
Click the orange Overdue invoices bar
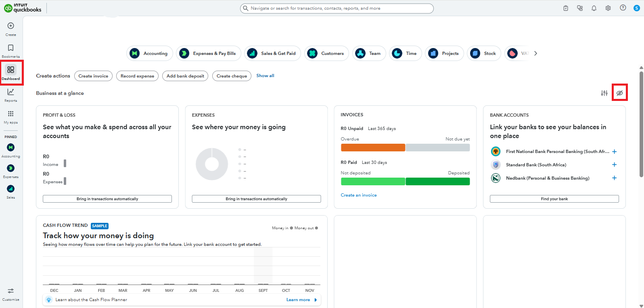pyautogui.click(x=373, y=148)
